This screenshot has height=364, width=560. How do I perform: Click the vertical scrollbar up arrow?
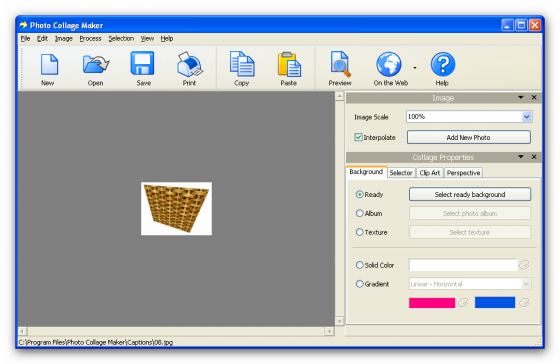[339, 96]
